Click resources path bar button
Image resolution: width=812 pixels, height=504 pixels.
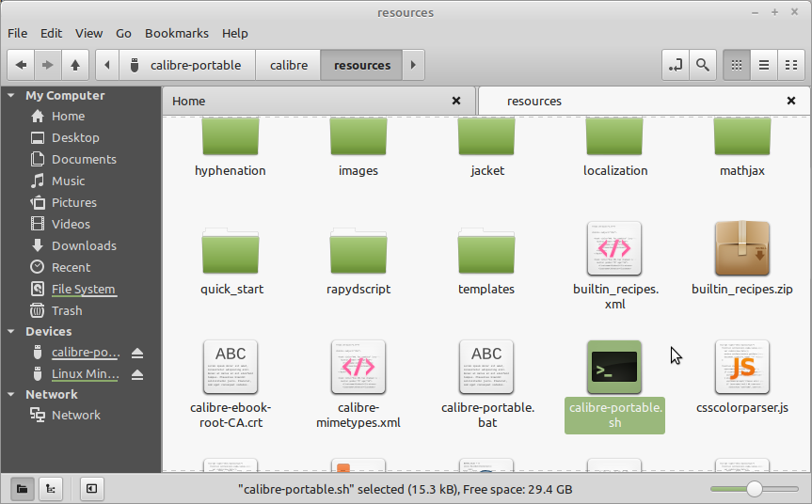tap(362, 65)
